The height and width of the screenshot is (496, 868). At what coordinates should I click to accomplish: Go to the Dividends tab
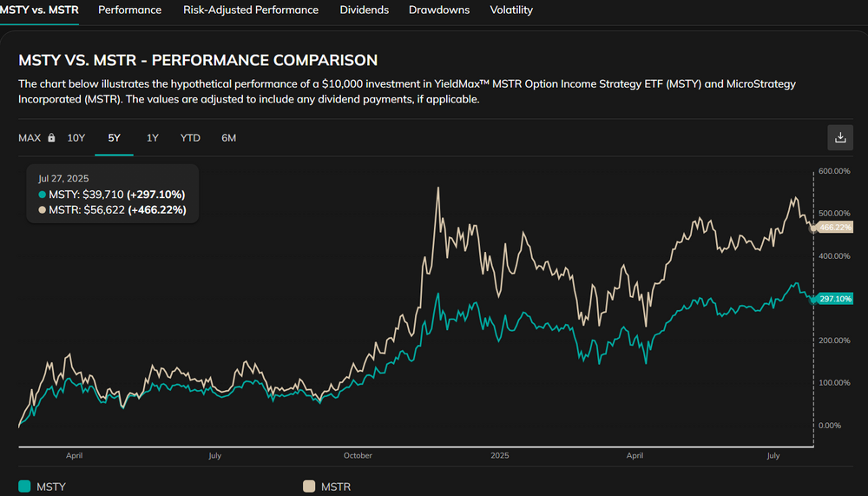tap(363, 10)
